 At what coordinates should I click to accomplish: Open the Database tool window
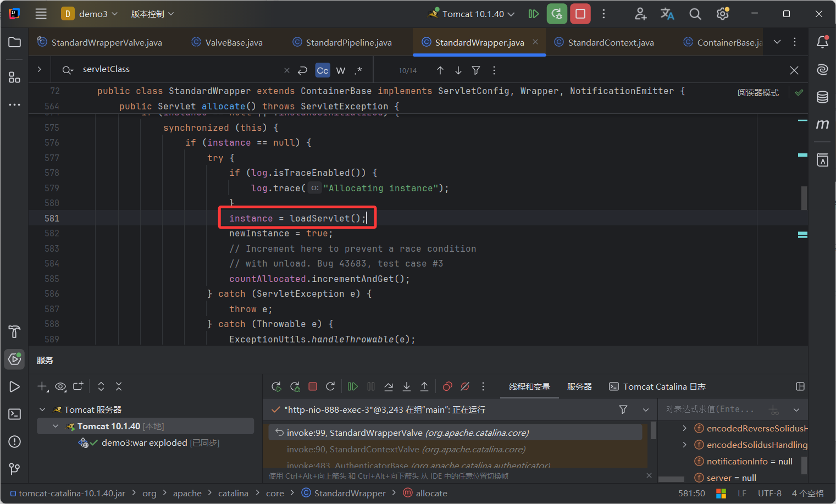tap(822, 97)
